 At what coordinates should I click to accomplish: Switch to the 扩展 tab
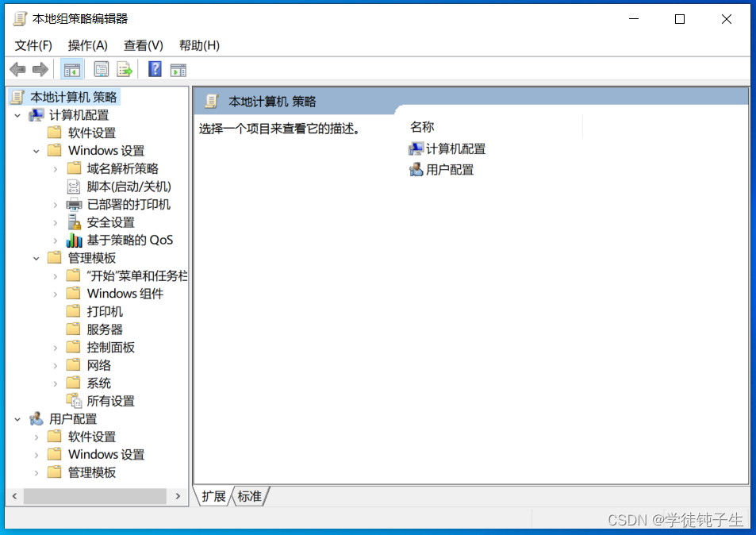[213, 496]
